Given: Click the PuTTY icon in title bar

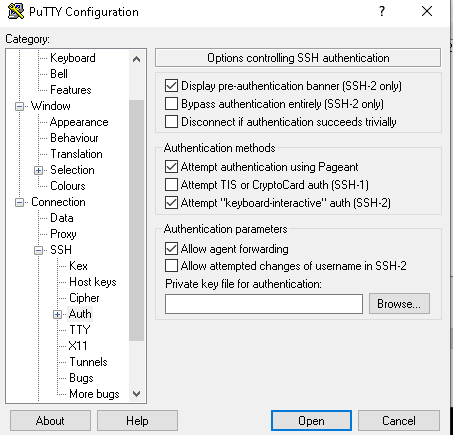Looking at the screenshot, I should click(16, 12).
